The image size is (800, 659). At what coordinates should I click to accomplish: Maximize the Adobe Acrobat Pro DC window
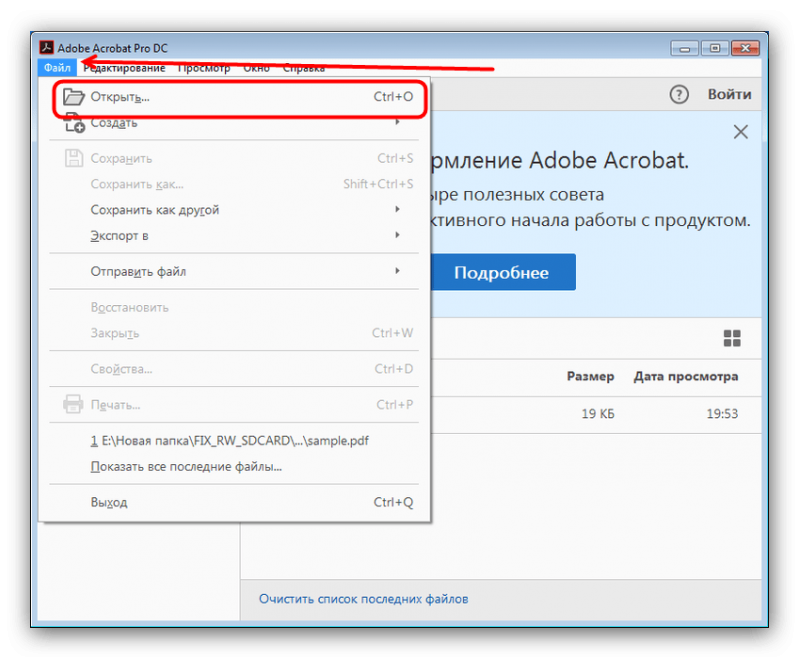tap(715, 48)
